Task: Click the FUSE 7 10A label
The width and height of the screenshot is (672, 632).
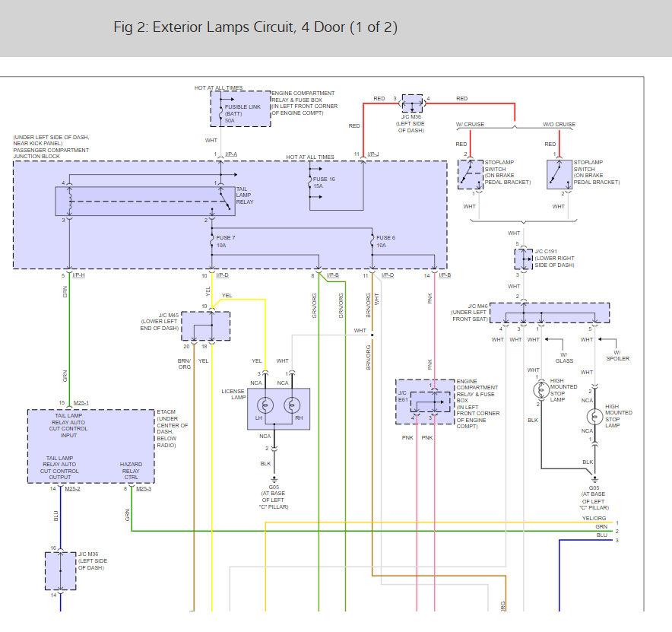Action: (x=226, y=241)
